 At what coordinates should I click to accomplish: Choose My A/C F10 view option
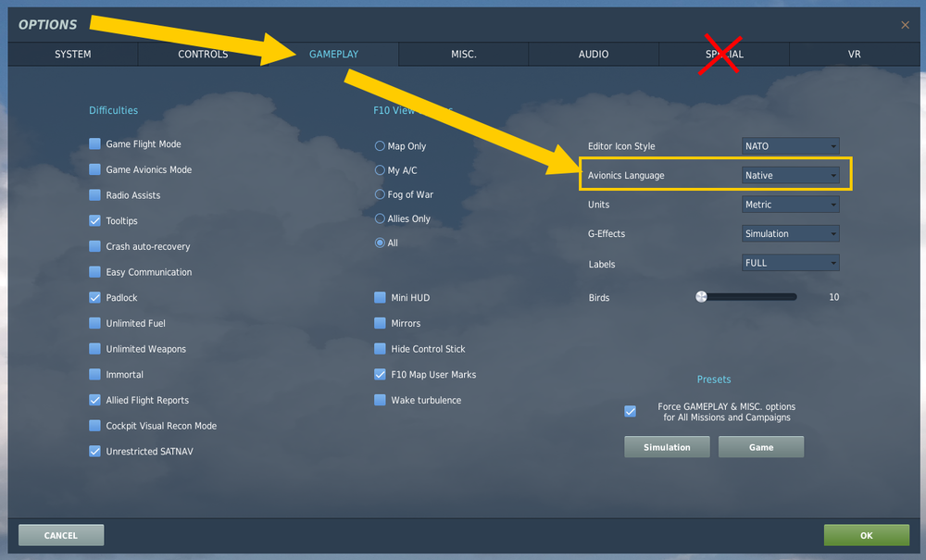pos(380,170)
